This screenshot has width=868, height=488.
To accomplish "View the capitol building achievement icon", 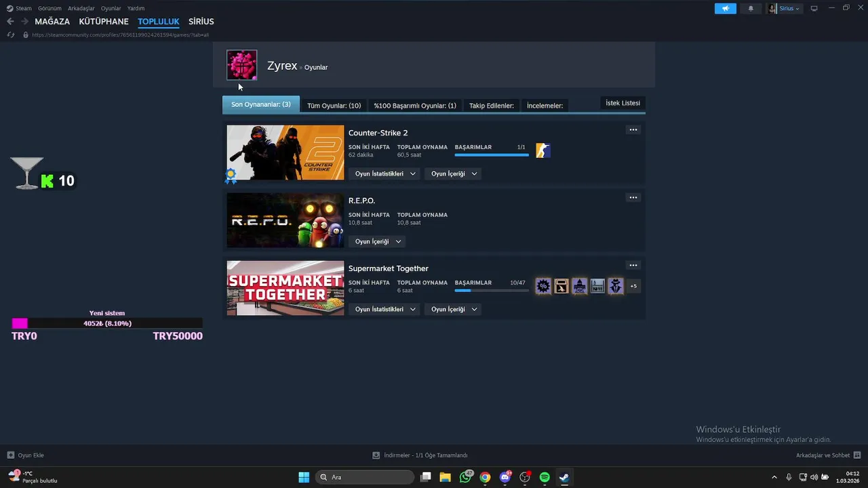I will coord(579,286).
